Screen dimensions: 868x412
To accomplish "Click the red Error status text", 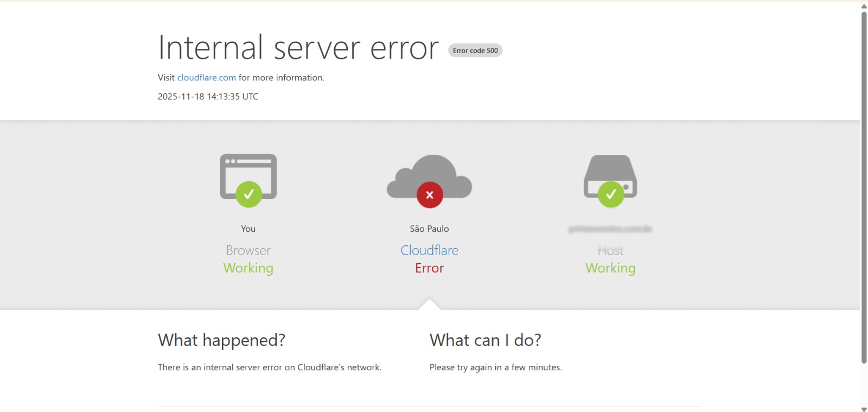I will (x=429, y=268).
